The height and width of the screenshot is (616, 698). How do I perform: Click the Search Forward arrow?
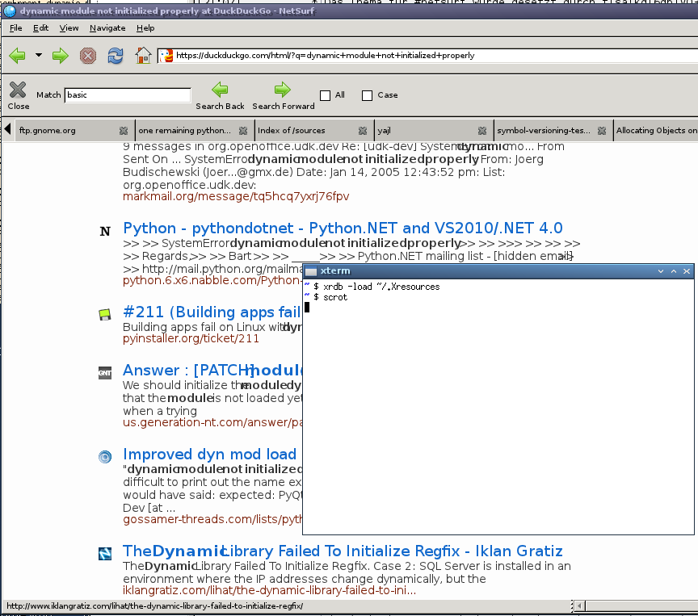coord(282,90)
